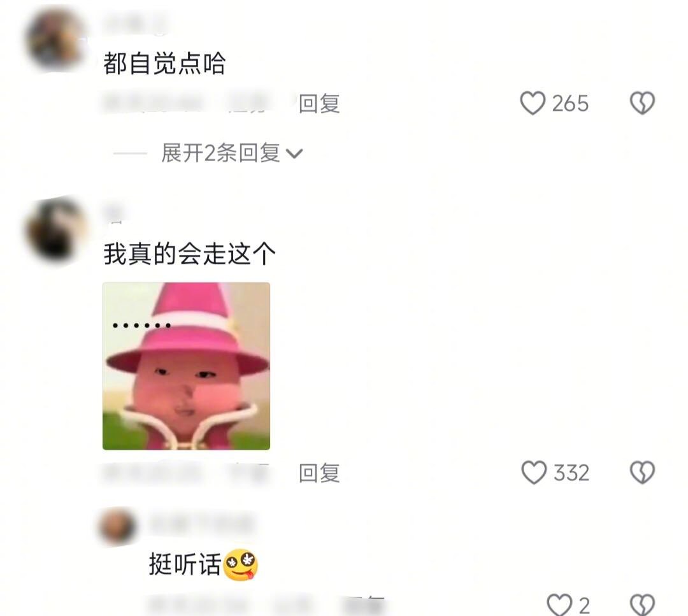Like the comment with 265 likes

[533, 104]
